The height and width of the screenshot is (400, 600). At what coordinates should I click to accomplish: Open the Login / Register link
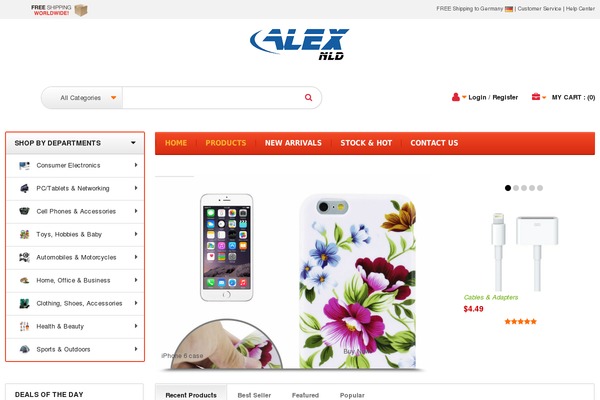[x=493, y=97]
